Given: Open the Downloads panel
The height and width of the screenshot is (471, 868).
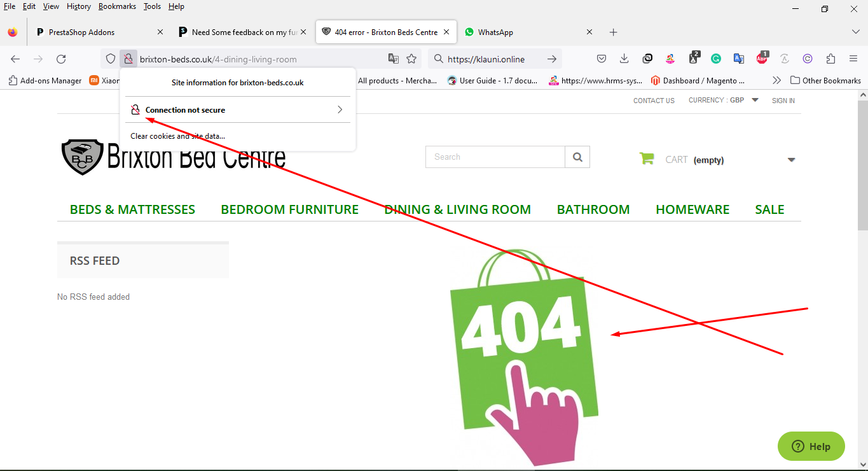Looking at the screenshot, I should [x=624, y=59].
